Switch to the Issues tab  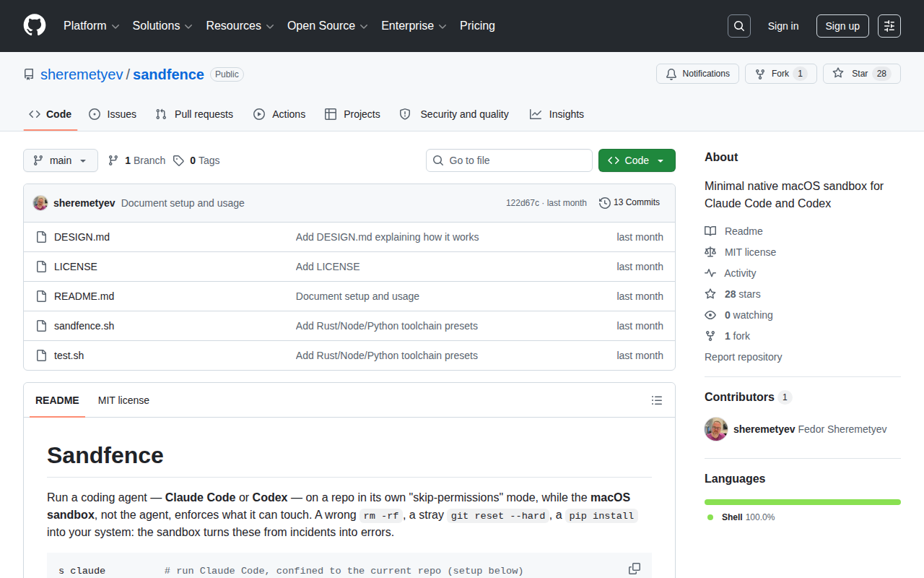pos(113,114)
